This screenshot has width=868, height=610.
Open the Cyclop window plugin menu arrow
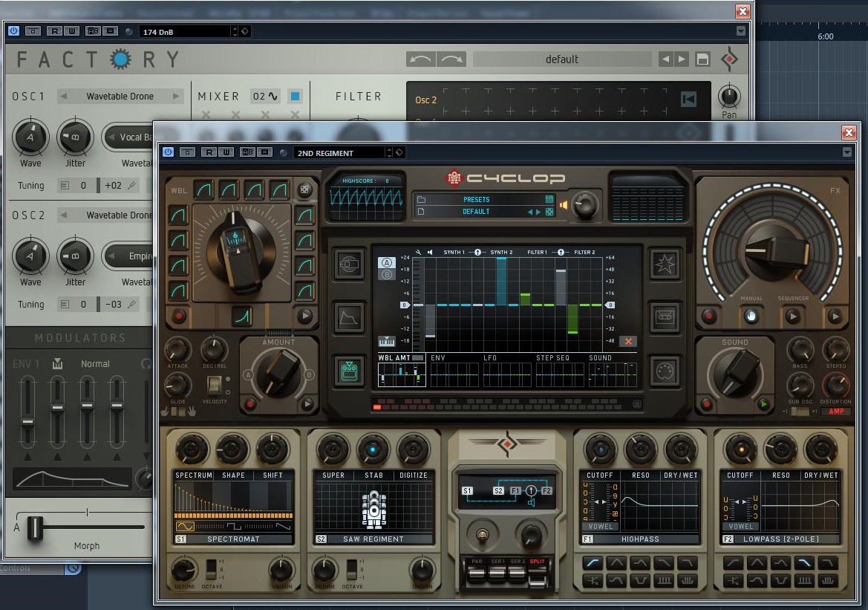pyautogui.click(x=847, y=152)
